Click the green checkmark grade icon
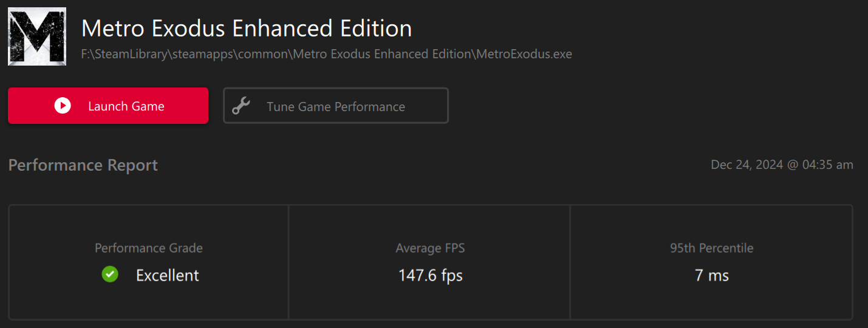Viewport: 868px width, 328px height. click(x=110, y=275)
